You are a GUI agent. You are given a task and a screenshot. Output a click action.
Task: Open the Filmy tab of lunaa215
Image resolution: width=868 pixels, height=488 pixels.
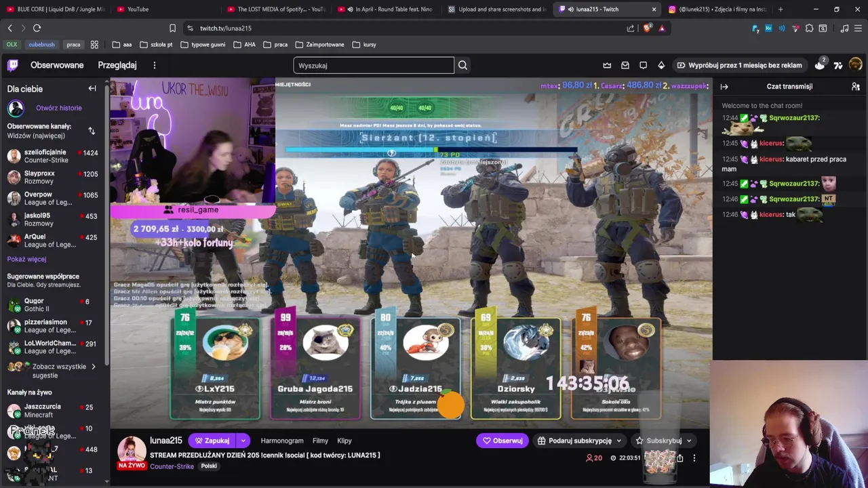pyautogui.click(x=320, y=441)
